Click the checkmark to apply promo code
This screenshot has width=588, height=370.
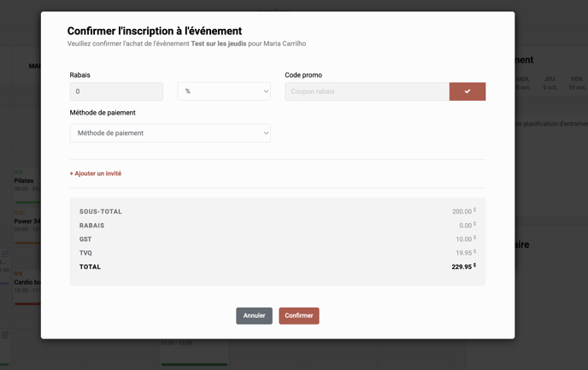click(x=467, y=91)
